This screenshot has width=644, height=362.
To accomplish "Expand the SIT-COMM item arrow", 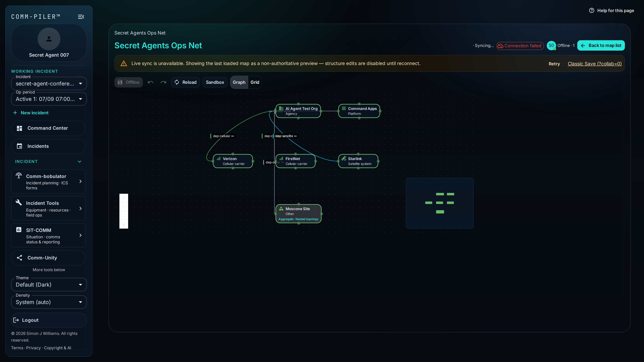I will pos(80,235).
